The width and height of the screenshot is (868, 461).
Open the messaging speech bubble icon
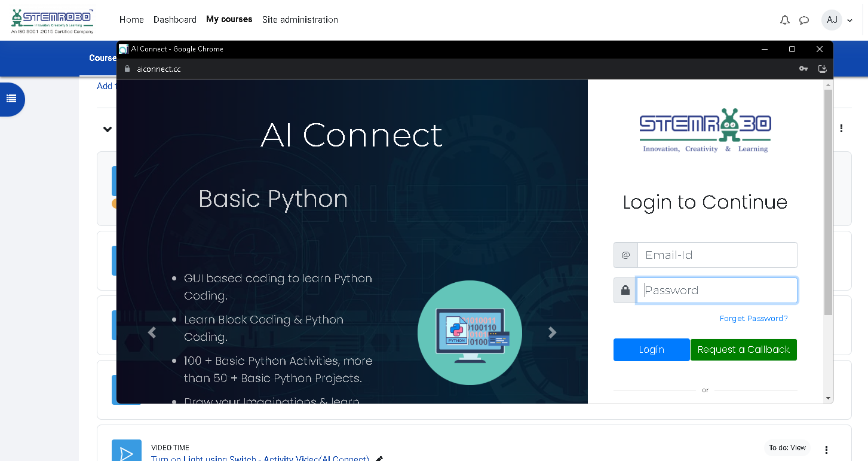click(x=804, y=20)
